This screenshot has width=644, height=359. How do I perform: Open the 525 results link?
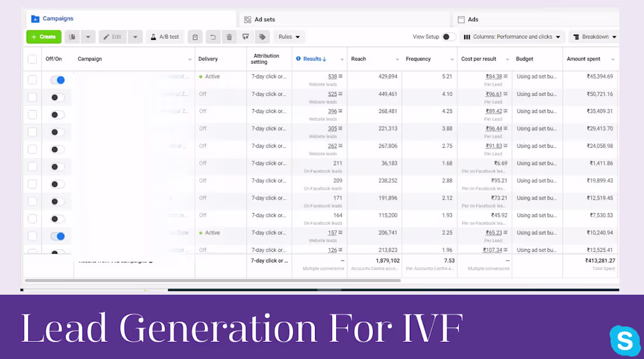coord(333,94)
